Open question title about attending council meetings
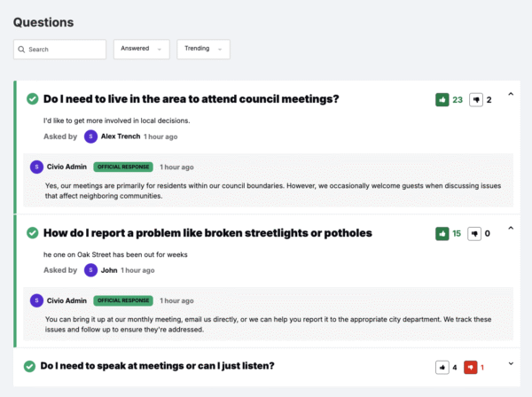This screenshot has width=532, height=397. [x=191, y=99]
